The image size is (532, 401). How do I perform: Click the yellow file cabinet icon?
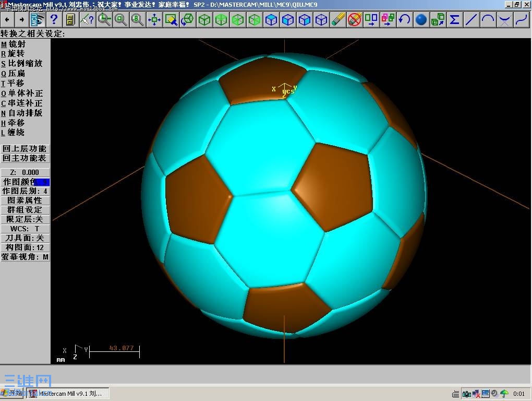(x=70, y=20)
